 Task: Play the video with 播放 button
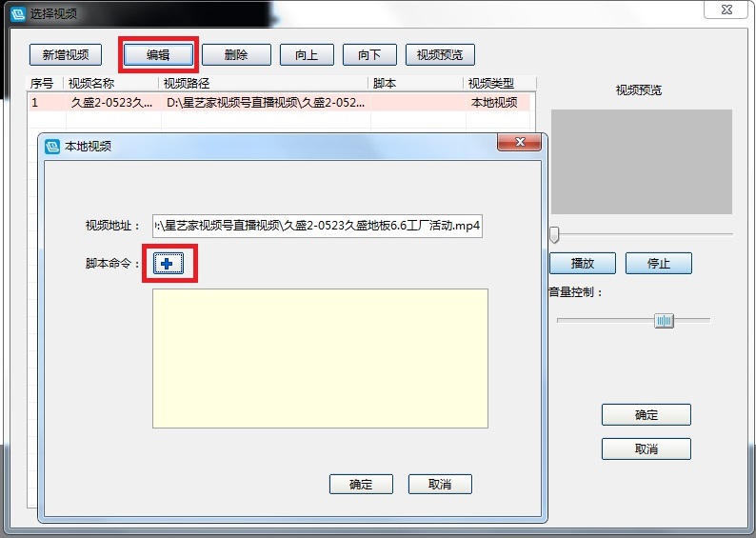coord(583,264)
